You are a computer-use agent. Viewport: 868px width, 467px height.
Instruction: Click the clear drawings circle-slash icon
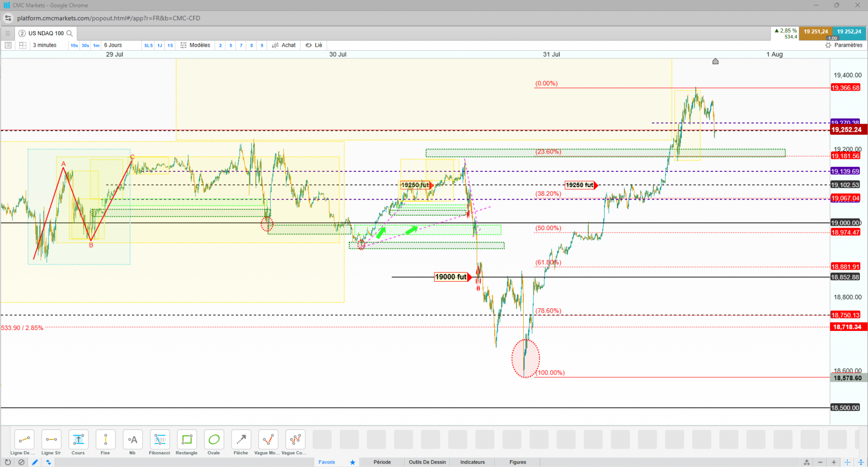point(21,462)
